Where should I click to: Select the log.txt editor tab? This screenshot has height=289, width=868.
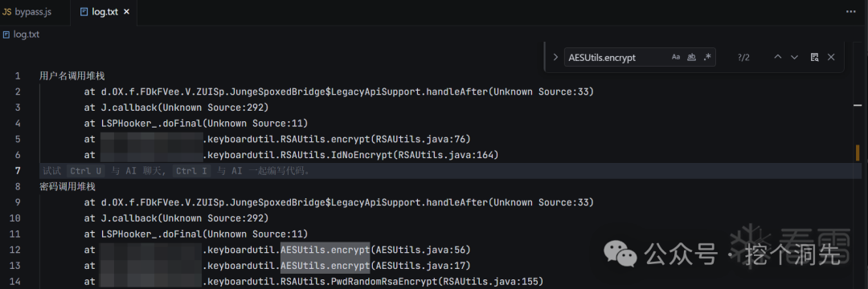pos(103,11)
